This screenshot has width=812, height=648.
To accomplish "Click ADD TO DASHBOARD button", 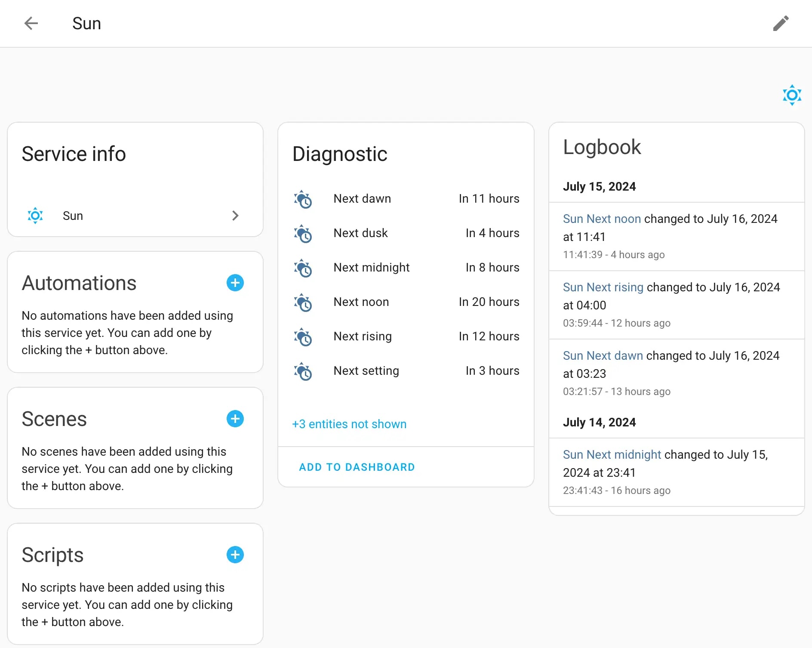I will [357, 467].
